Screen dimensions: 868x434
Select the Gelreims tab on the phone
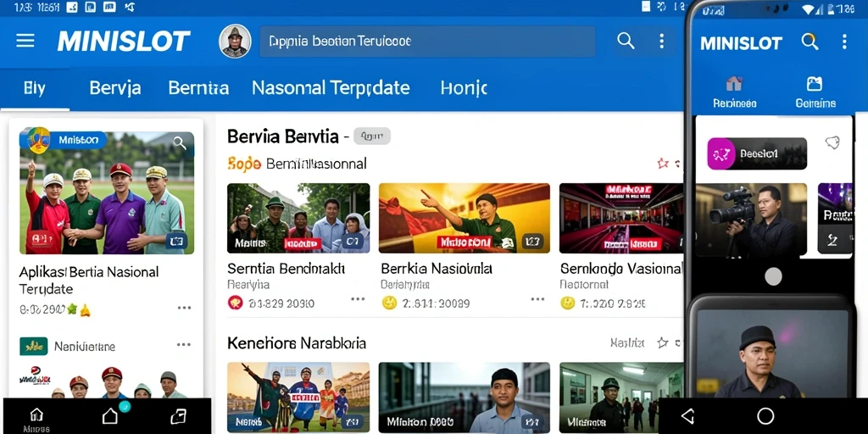(815, 92)
